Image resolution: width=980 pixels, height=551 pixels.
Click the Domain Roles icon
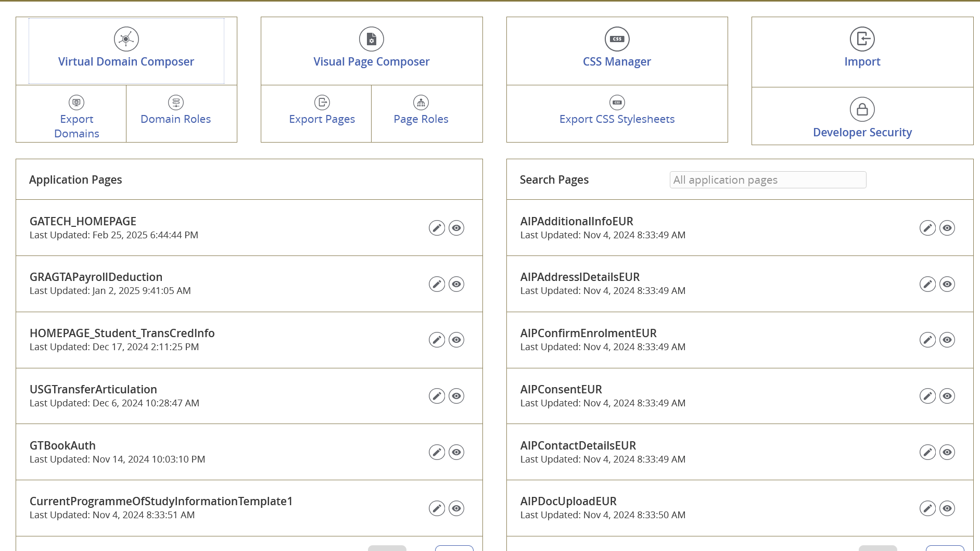176,102
